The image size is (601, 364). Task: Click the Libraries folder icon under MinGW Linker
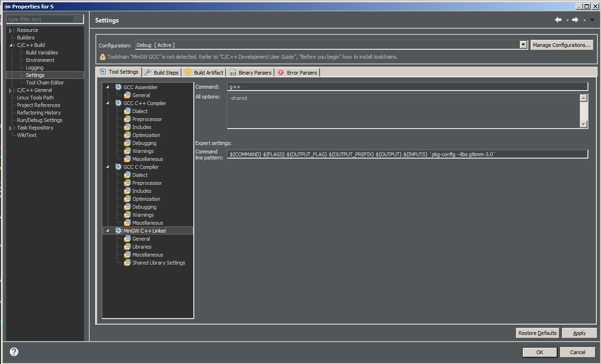click(127, 247)
